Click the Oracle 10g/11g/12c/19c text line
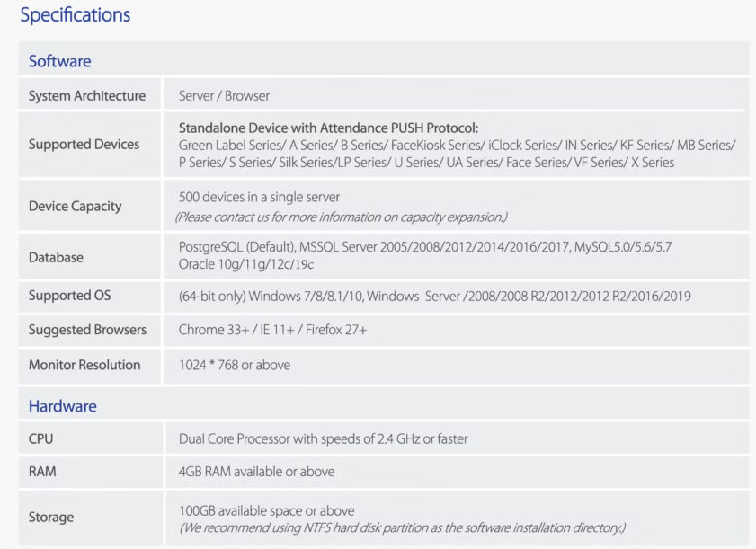The image size is (756, 549). tap(246, 264)
